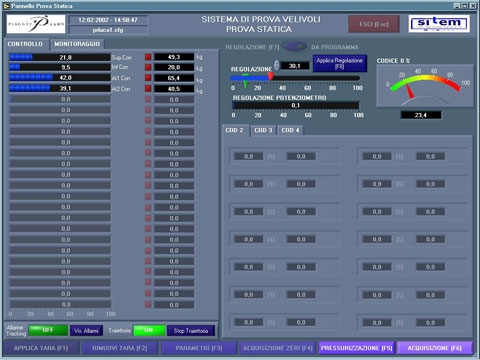Screen dimensions: 480x360
Task: Click the Stop Traiettoria button
Action: pyautogui.click(x=191, y=331)
